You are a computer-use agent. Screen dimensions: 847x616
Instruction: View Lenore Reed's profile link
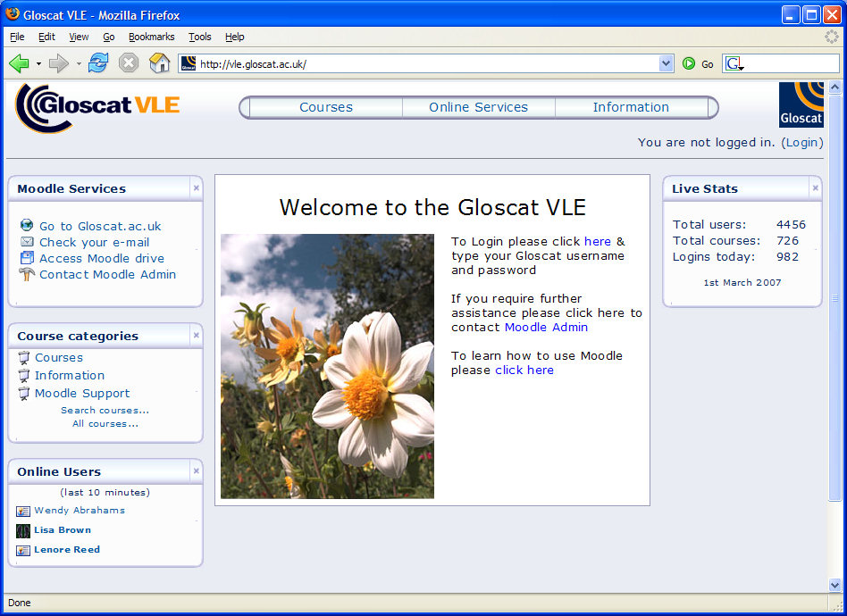click(x=67, y=550)
